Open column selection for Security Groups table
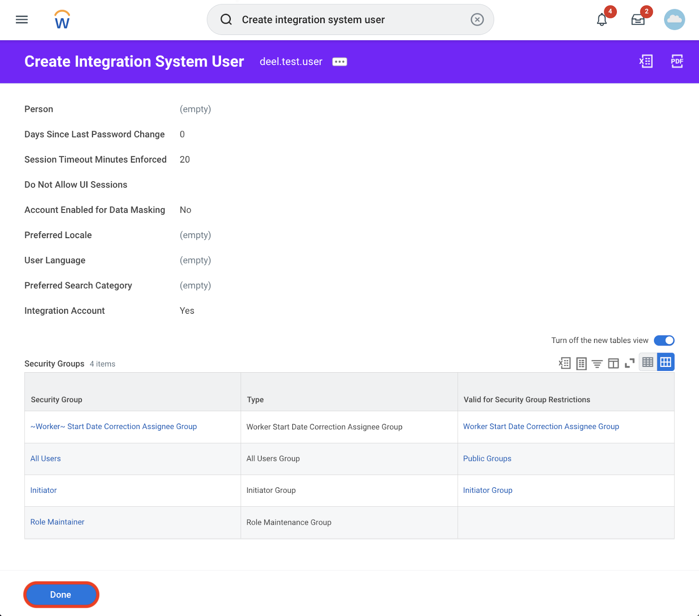Viewport: 699px width, 616px height. 613,363
